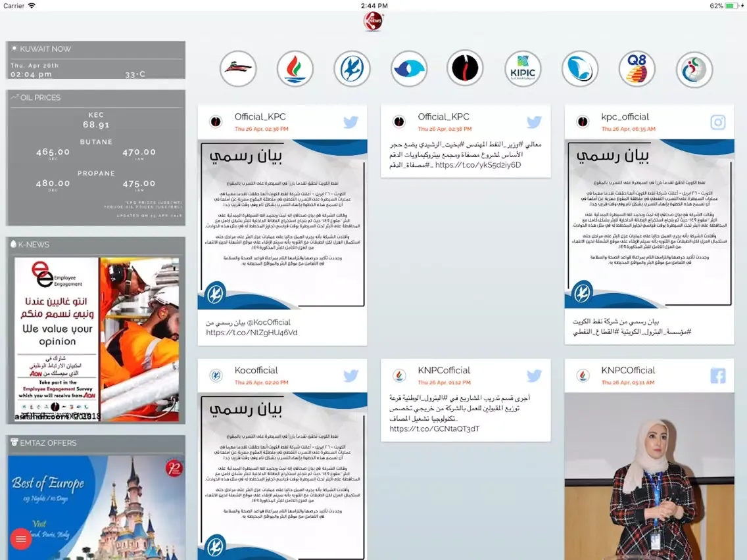Select the OIL PRICES panel header

[x=96, y=98]
